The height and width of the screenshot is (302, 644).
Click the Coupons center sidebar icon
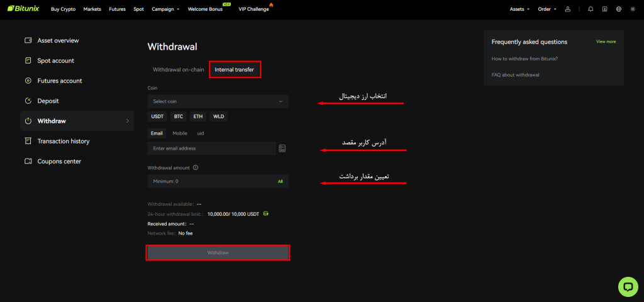click(28, 162)
